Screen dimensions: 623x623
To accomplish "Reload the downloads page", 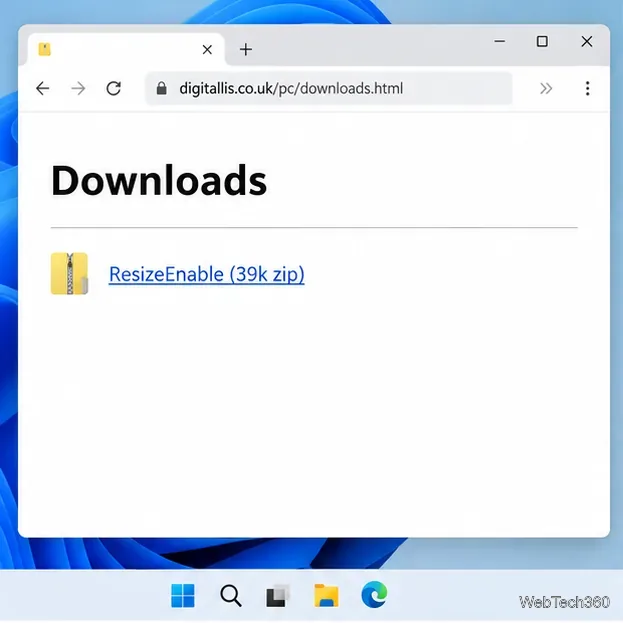I will click(x=114, y=88).
